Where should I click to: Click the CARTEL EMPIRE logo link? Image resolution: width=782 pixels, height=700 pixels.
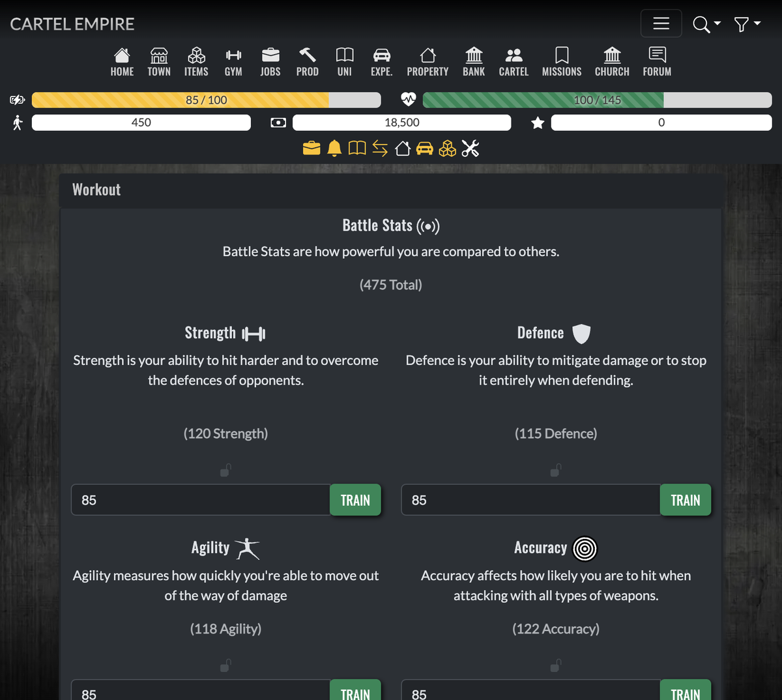(72, 24)
